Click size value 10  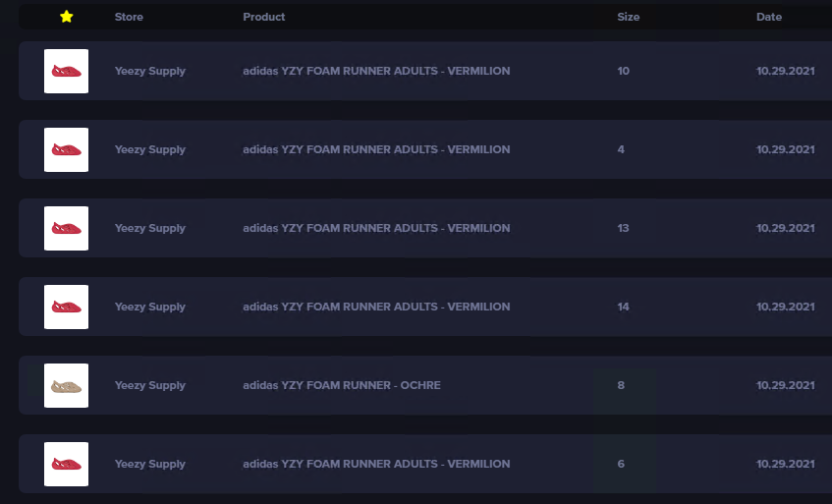pyautogui.click(x=624, y=71)
